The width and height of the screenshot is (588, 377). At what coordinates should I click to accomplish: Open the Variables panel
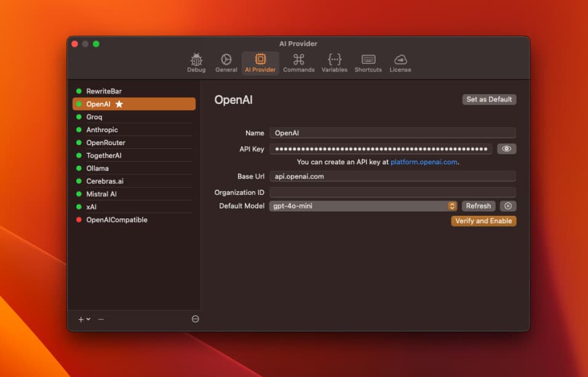click(x=334, y=62)
